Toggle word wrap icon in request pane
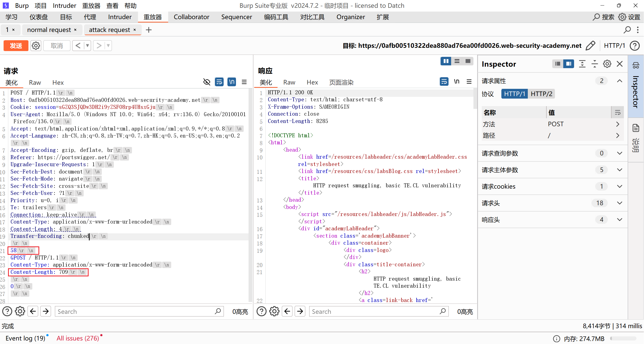This screenshot has height=344, width=644. coord(219,82)
